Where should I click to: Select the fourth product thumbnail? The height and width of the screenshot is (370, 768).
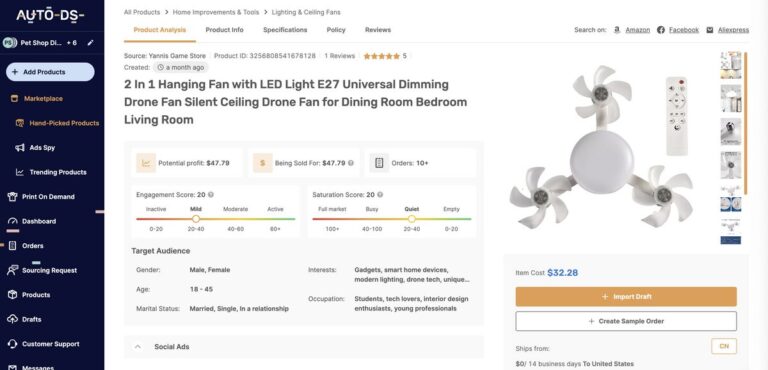pyautogui.click(x=731, y=165)
